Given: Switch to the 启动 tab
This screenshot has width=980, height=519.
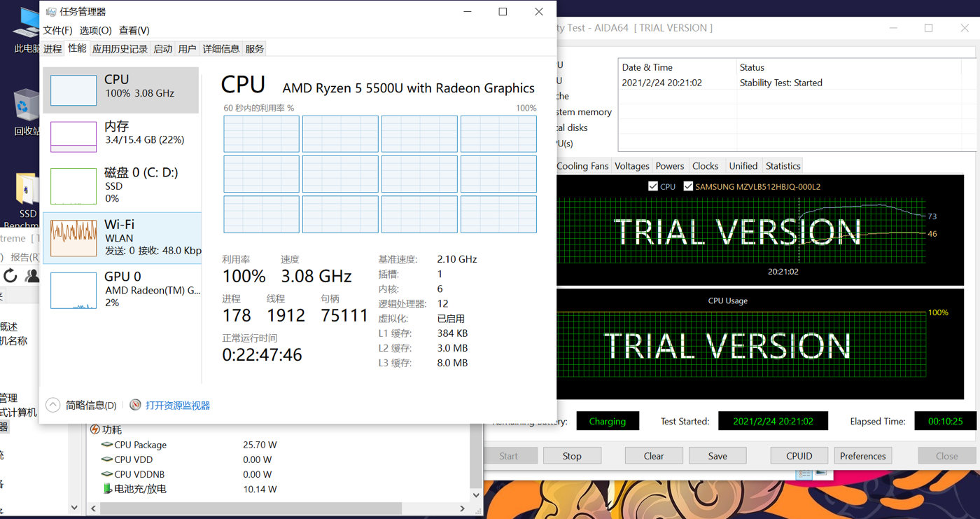Looking at the screenshot, I should [162, 48].
